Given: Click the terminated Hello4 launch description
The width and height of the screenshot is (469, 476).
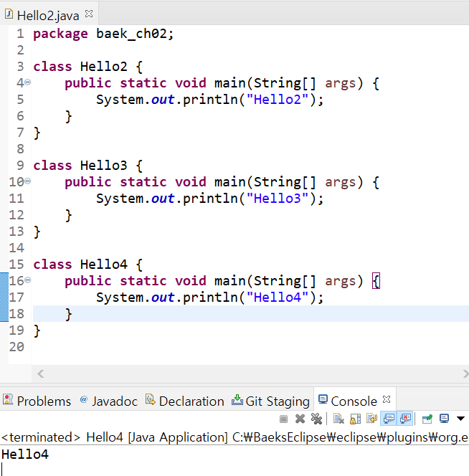Looking at the screenshot, I should (x=234, y=437).
